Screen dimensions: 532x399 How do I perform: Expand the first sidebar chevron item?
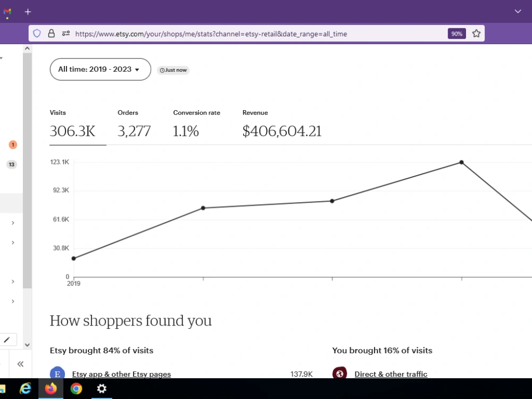[13, 223]
